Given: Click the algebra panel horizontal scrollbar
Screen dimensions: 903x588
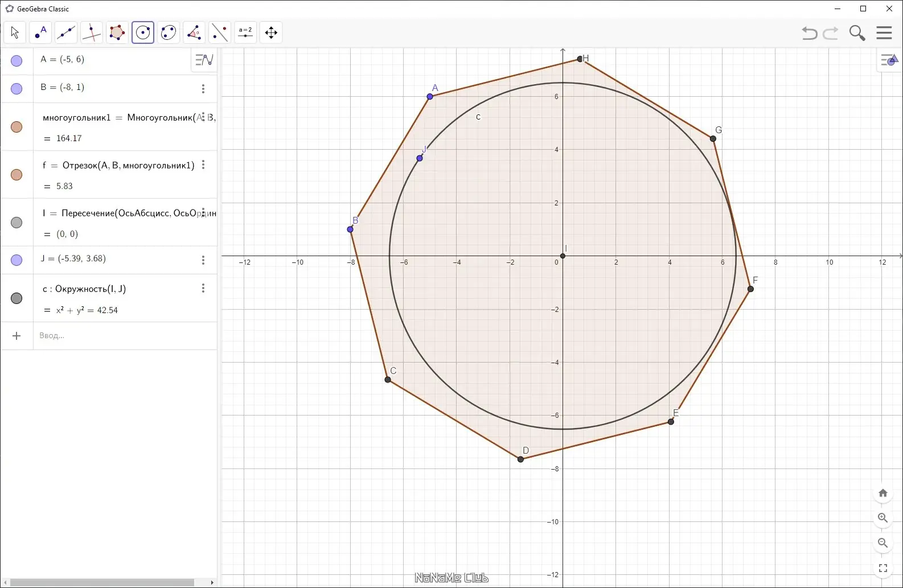Looking at the screenshot, I should click(x=102, y=583).
